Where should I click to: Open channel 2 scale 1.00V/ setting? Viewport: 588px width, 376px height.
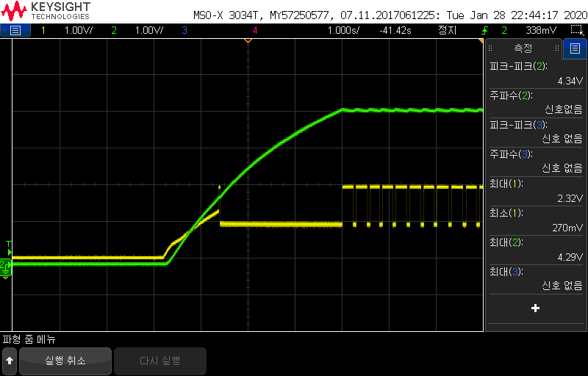[149, 30]
